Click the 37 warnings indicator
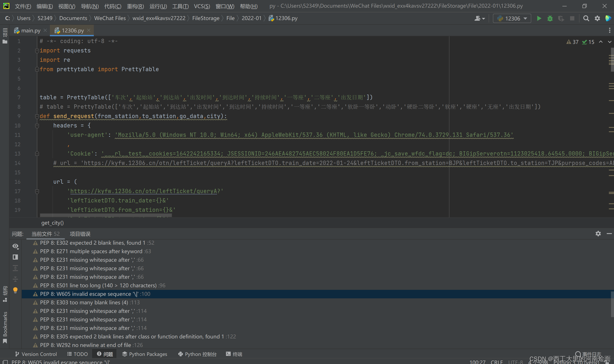The height and width of the screenshot is (364, 614). (572, 42)
